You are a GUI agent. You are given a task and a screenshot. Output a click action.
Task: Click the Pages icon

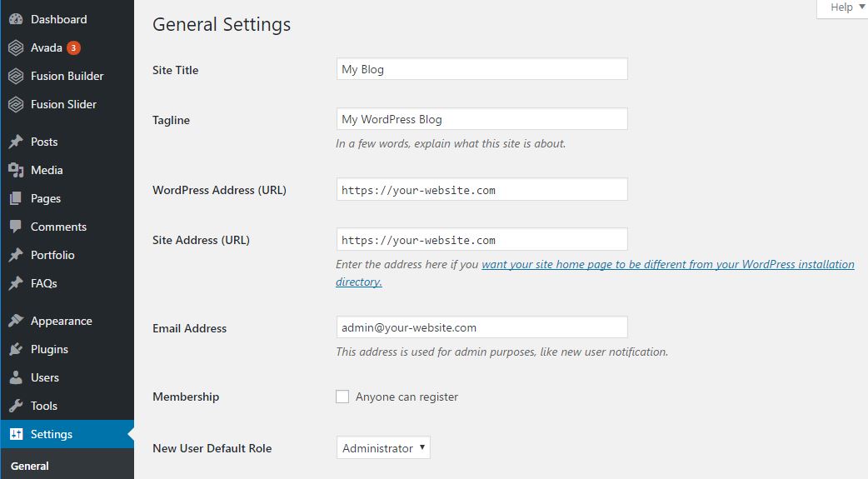16,198
